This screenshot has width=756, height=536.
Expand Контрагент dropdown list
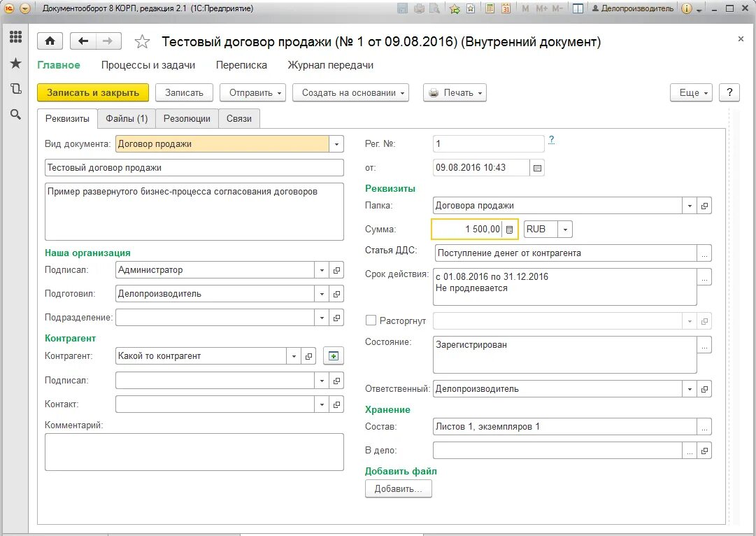(x=294, y=356)
